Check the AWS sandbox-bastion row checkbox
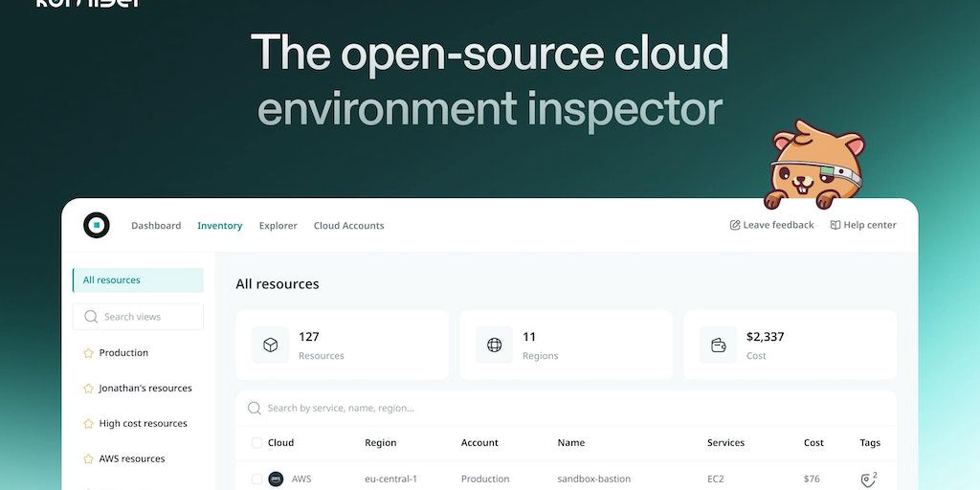 256,479
